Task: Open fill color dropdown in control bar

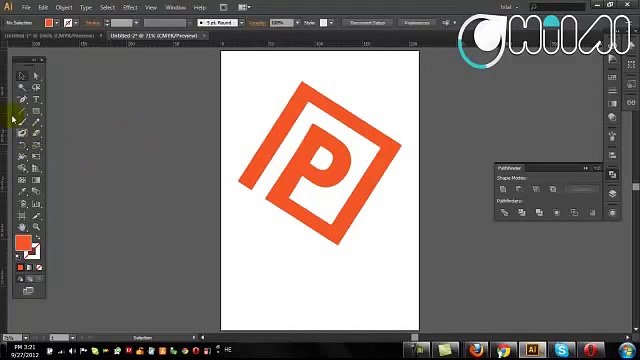Action: [x=57, y=23]
